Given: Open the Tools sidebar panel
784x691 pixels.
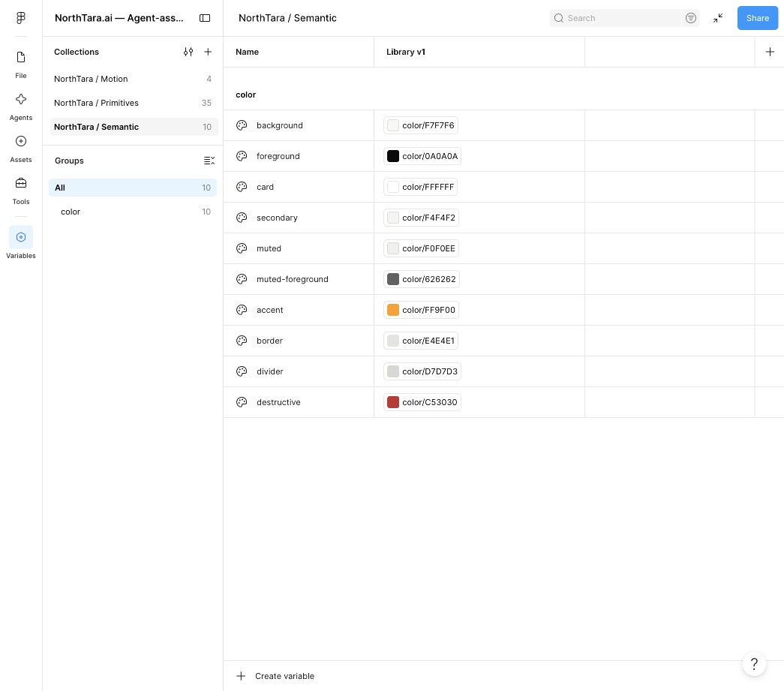Looking at the screenshot, I should click(x=20, y=191).
